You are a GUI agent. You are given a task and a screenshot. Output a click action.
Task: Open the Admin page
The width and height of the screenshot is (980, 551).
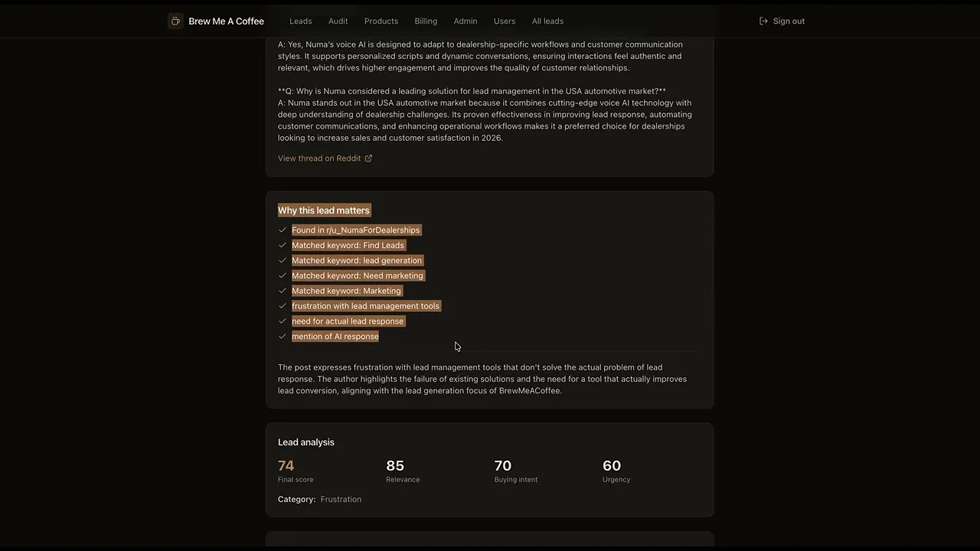click(x=465, y=21)
